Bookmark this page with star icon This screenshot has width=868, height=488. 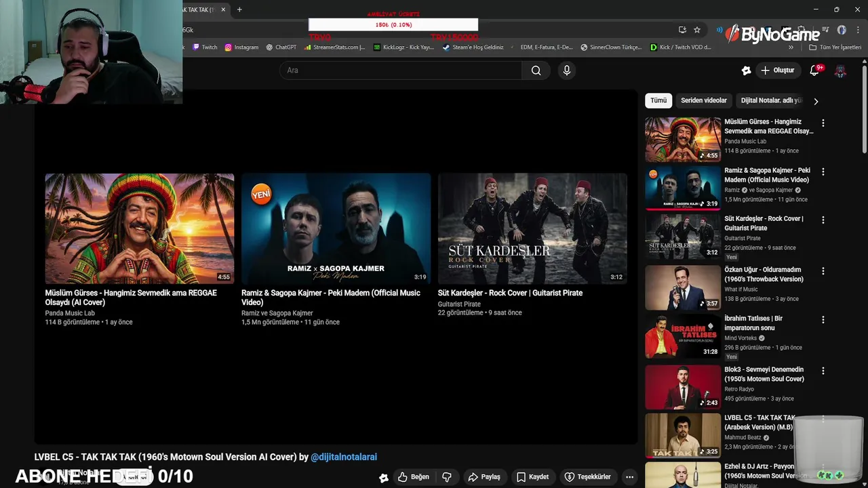pos(697,30)
